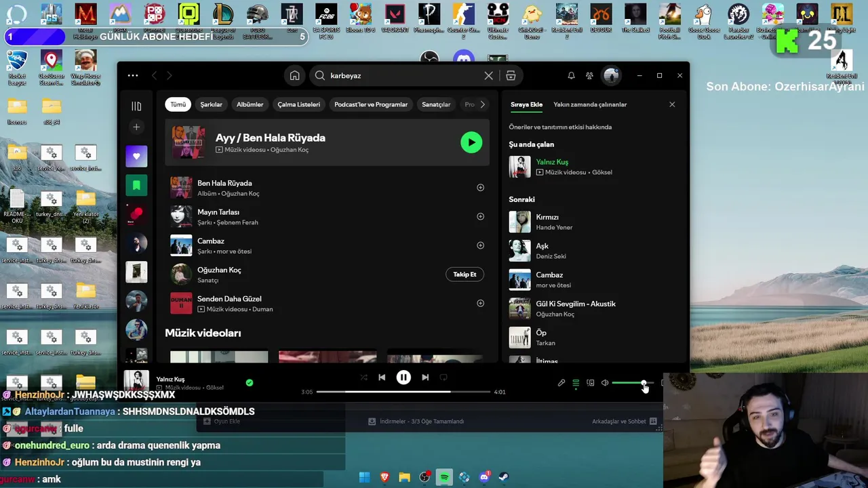Open PUBG BATTLEGROUNDS desktop shortcut
Viewport: 868px width, 488px height.
(257, 21)
